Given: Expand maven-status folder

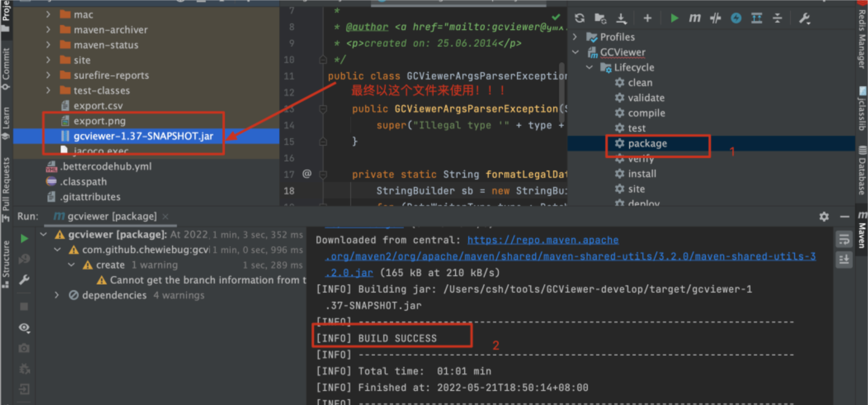Looking at the screenshot, I should 48,45.
